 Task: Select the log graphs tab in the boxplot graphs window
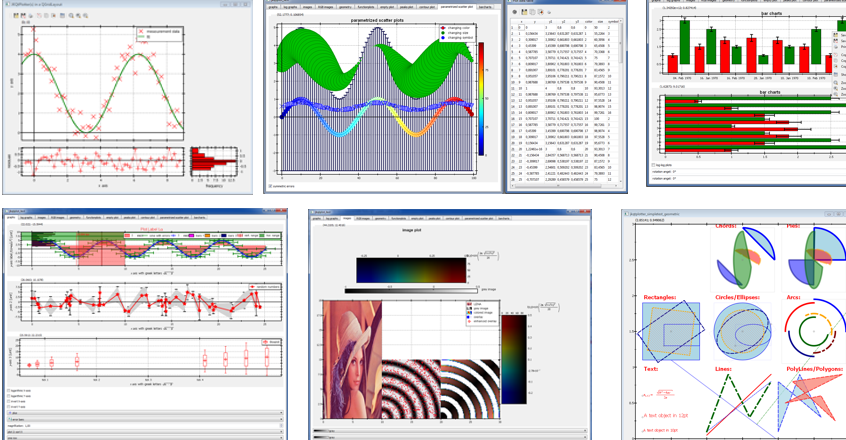[27, 217]
